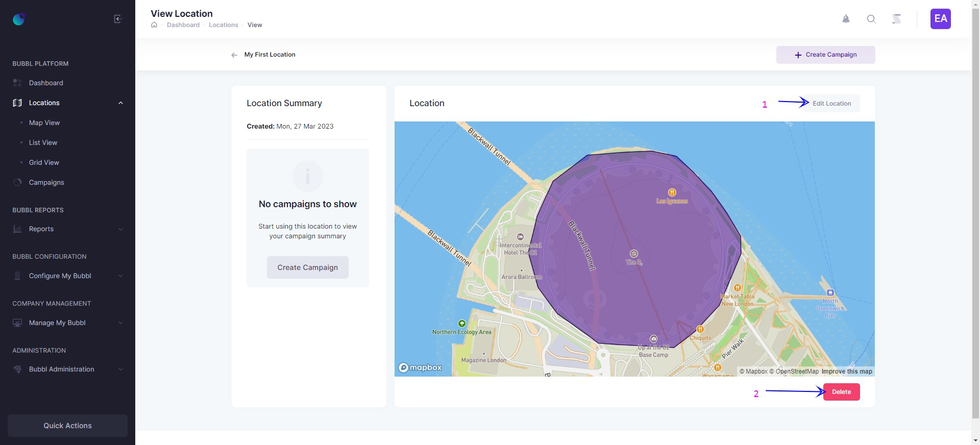Click Improve this map link
Image resolution: width=980 pixels, height=445 pixels.
point(847,372)
